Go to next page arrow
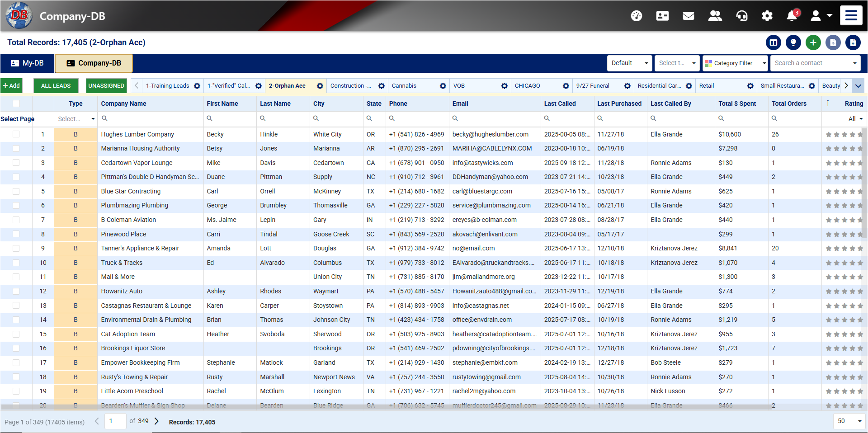This screenshot has width=868, height=433. tap(157, 421)
